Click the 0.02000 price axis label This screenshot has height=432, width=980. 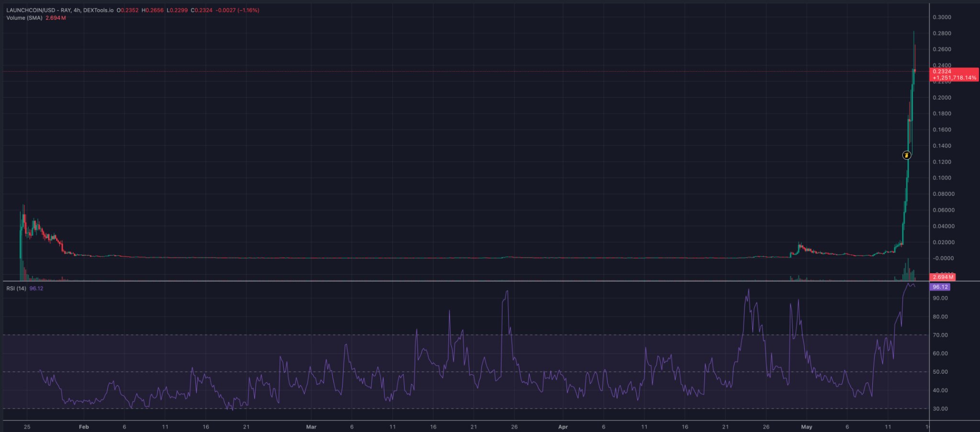(x=943, y=243)
